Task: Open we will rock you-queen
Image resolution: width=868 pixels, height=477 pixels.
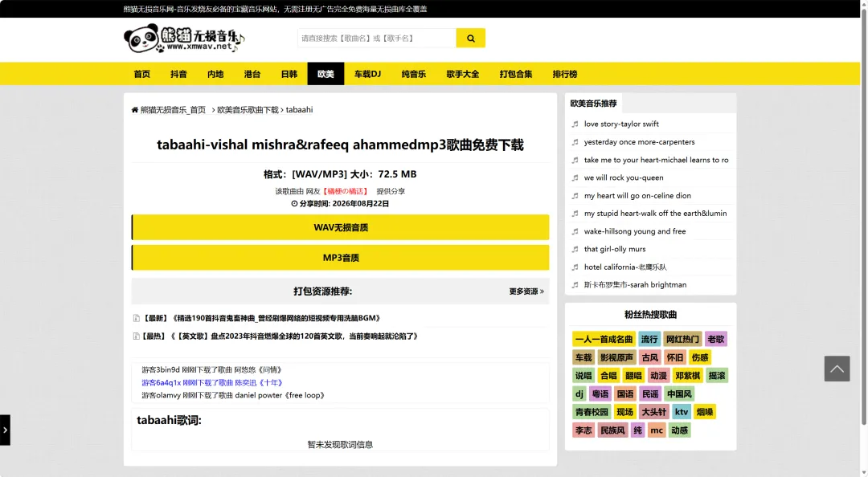Action: 624,177
